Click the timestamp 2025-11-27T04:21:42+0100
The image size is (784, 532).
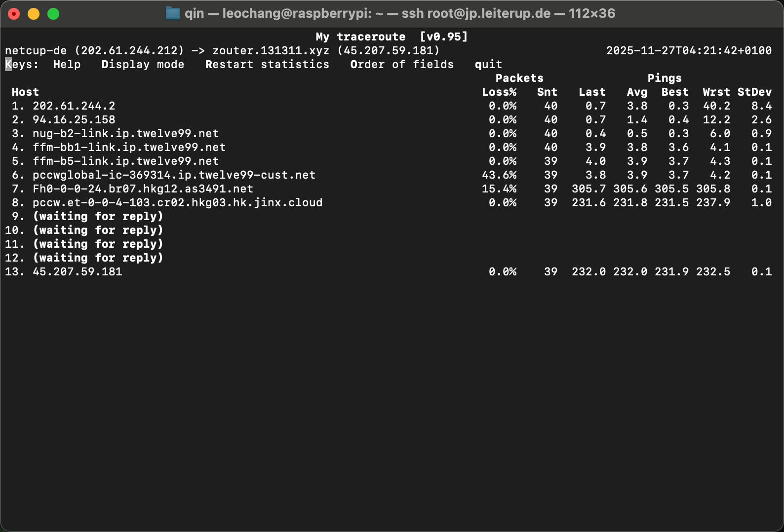tap(689, 51)
